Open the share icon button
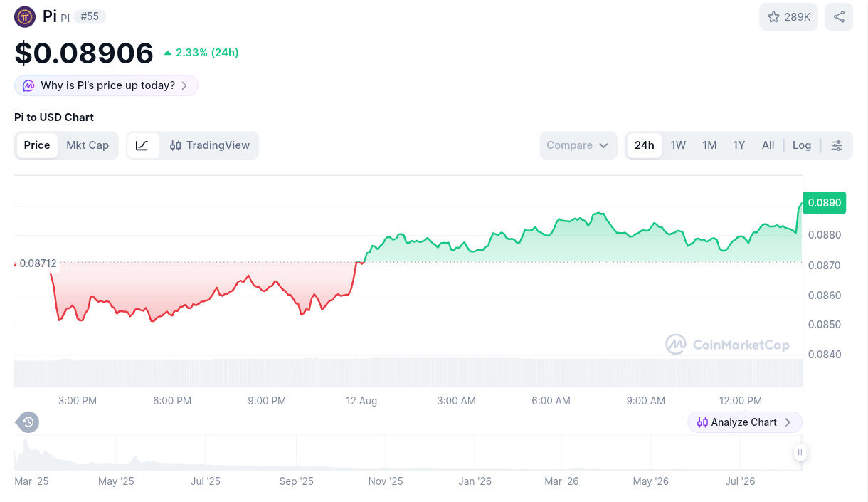Screen dimensions: 868x502 [x=839, y=17]
